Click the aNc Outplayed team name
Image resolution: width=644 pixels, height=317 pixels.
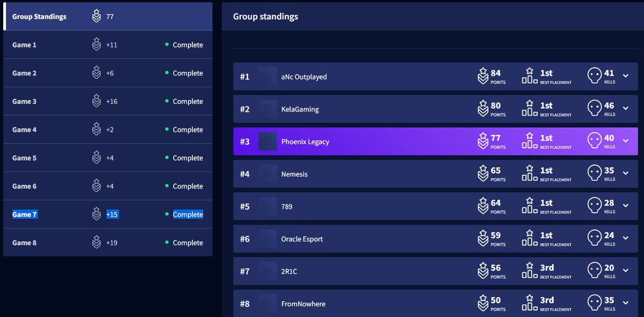pyautogui.click(x=304, y=77)
